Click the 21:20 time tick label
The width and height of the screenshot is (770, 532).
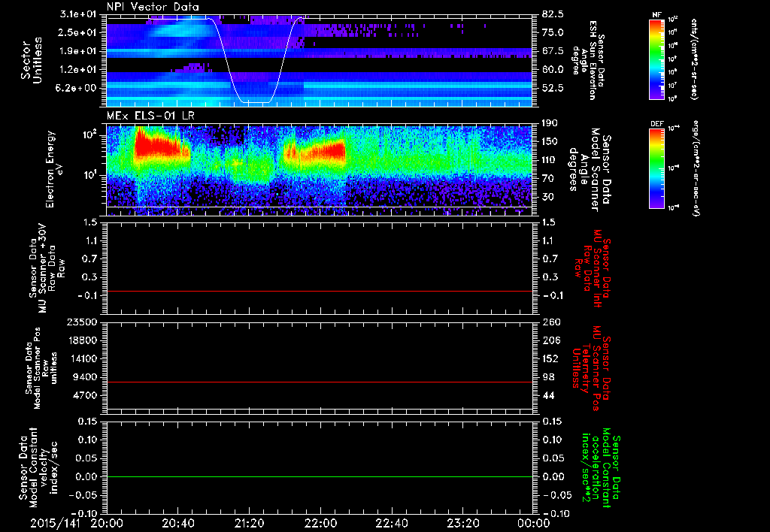pos(249,523)
